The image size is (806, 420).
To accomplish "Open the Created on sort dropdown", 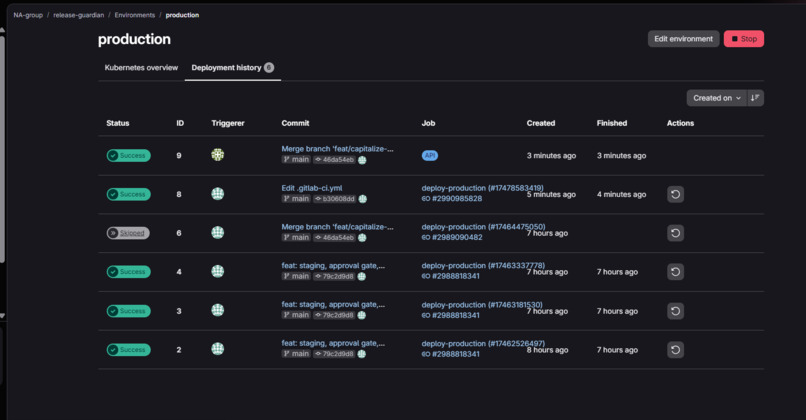I will coord(717,98).
